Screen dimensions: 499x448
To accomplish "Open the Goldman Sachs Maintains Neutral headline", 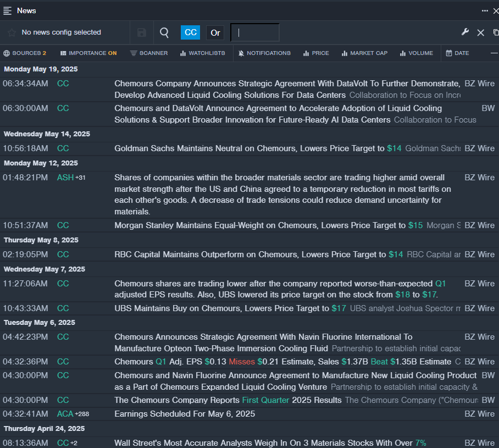I will point(258,148).
